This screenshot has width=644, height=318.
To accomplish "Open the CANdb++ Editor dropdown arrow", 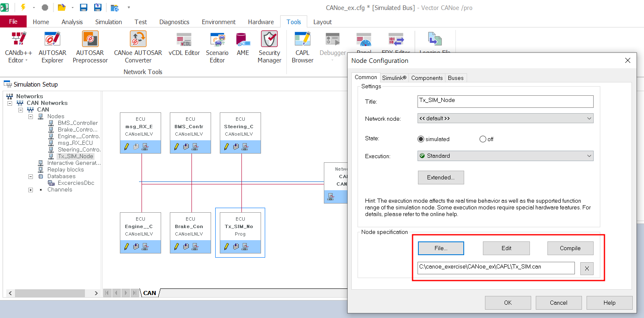I will [x=26, y=61].
